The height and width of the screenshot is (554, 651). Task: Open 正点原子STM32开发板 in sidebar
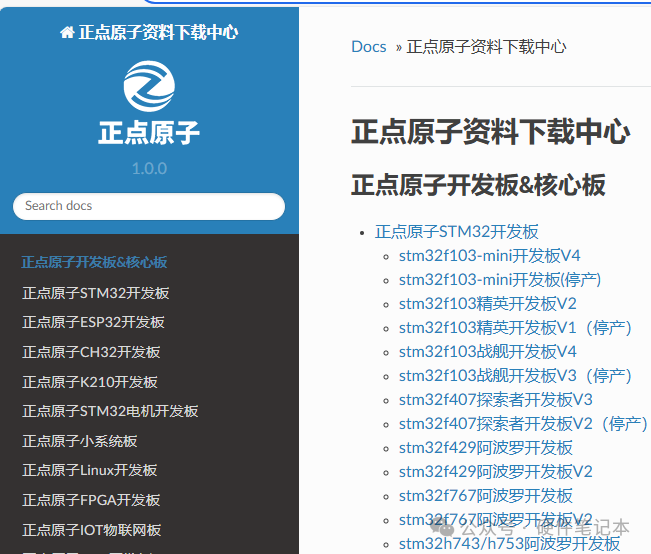pos(96,293)
